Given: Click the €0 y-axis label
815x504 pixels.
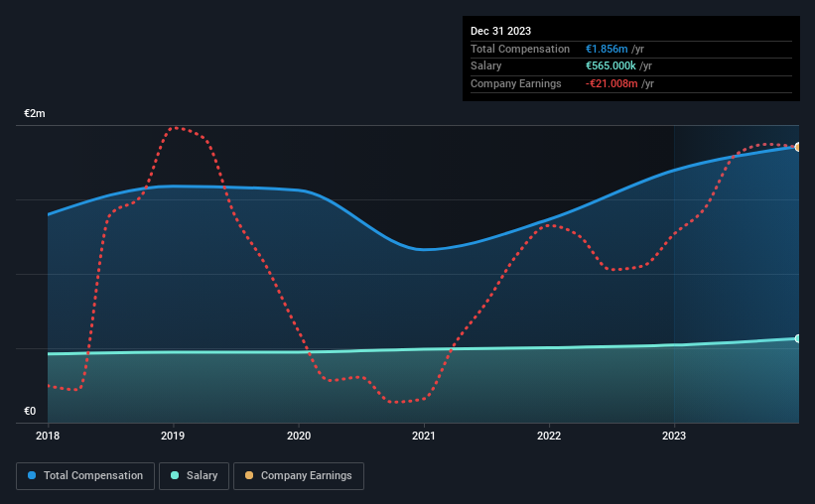Looking at the screenshot, I should click(30, 411).
